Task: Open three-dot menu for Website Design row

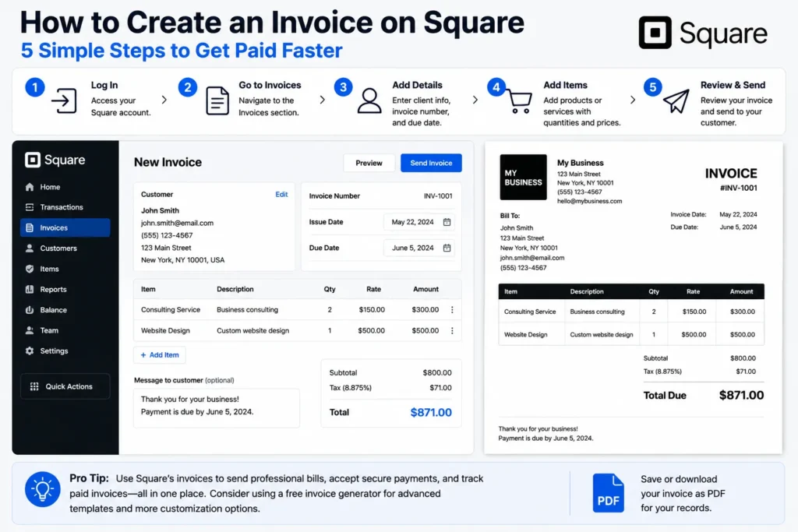Action: [x=452, y=330]
